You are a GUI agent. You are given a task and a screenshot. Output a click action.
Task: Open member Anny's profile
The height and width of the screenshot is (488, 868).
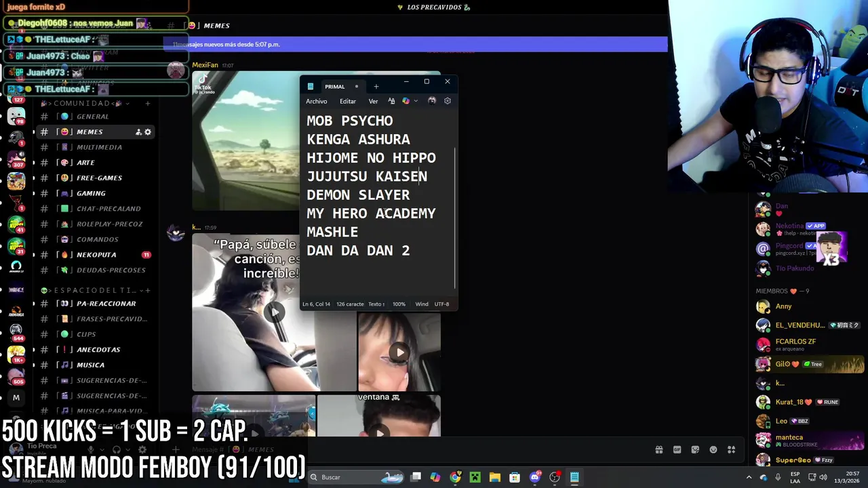pos(809,306)
